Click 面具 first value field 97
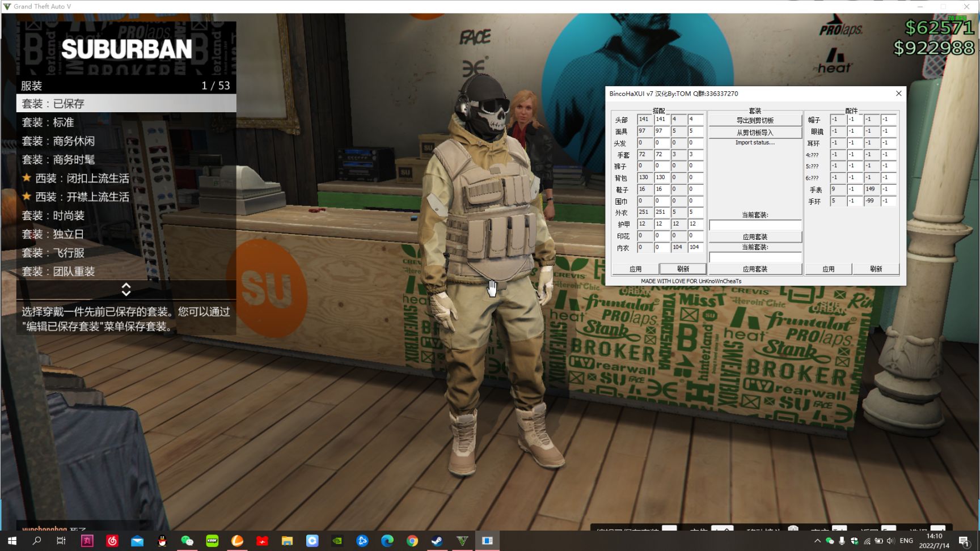This screenshot has width=980, height=551. [x=645, y=131]
